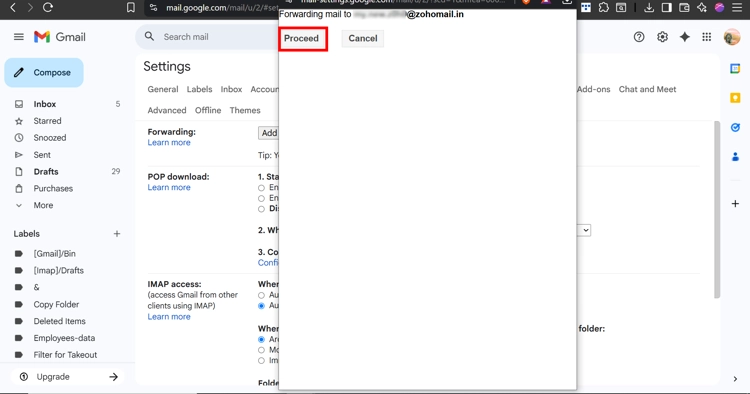This screenshot has height=394, width=750.
Task: Select the first POP download radio button
Action: [x=261, y=188]
